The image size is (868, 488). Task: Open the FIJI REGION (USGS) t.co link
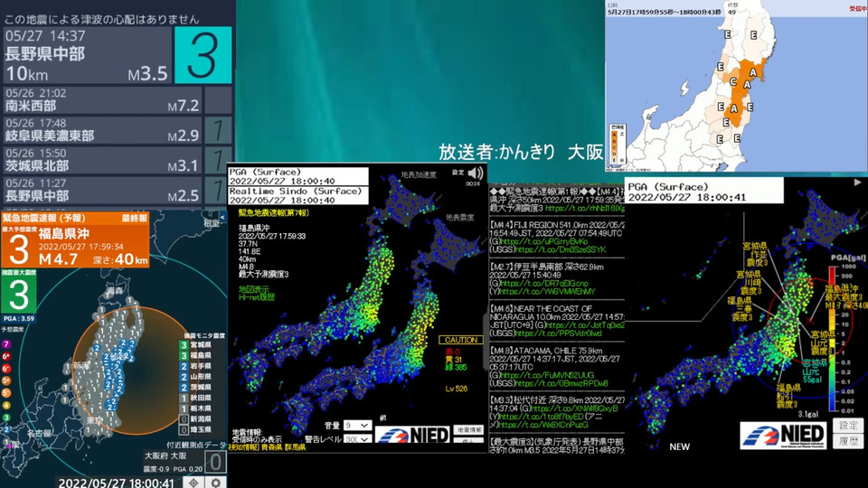click(x=561, y=250)
